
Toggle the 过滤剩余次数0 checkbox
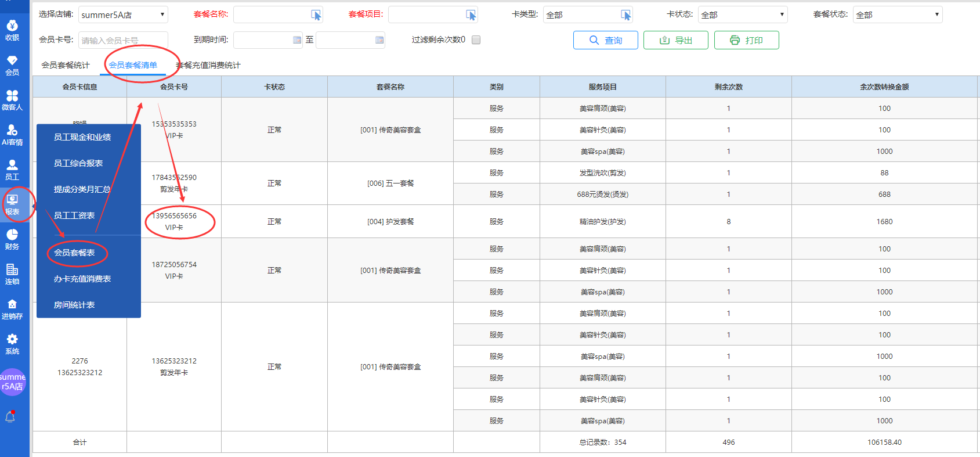point(476,40)
